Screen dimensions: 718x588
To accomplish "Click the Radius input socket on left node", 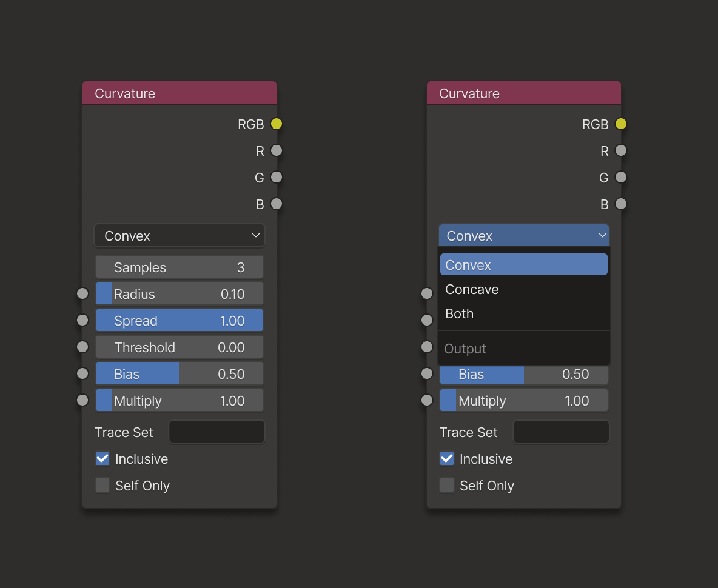I will (x=82, y=293).
